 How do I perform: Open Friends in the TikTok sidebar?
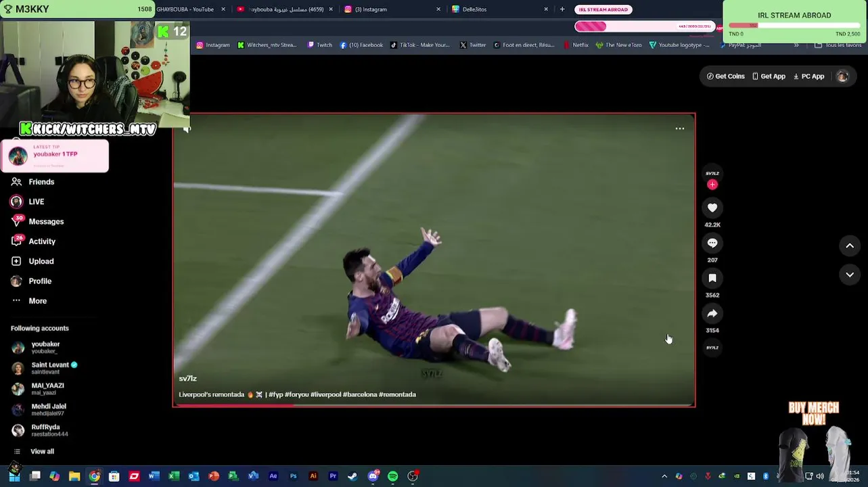tap(32, 182)
